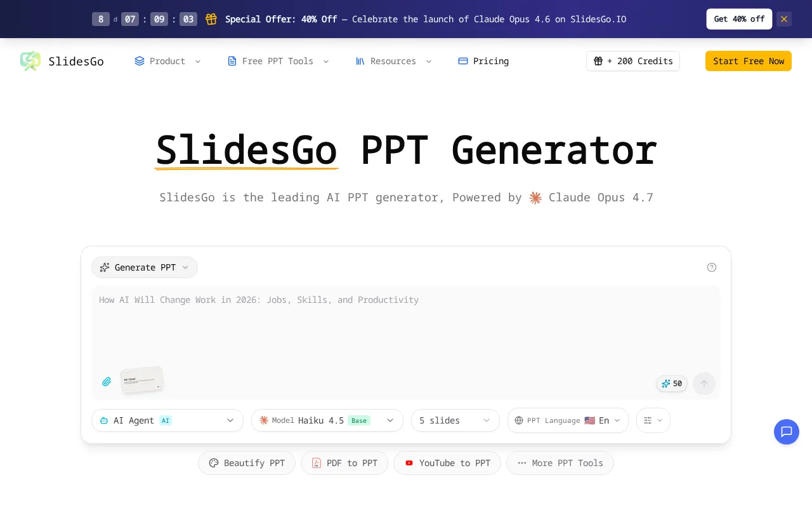Click Start Free Now button
Image resolution: width=812 pixels, height=508 pixels.
(x=749, y=61)
